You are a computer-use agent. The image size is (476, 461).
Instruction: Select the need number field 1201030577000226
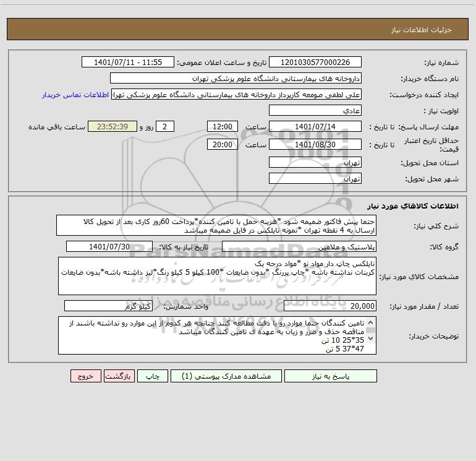point(315,62)
